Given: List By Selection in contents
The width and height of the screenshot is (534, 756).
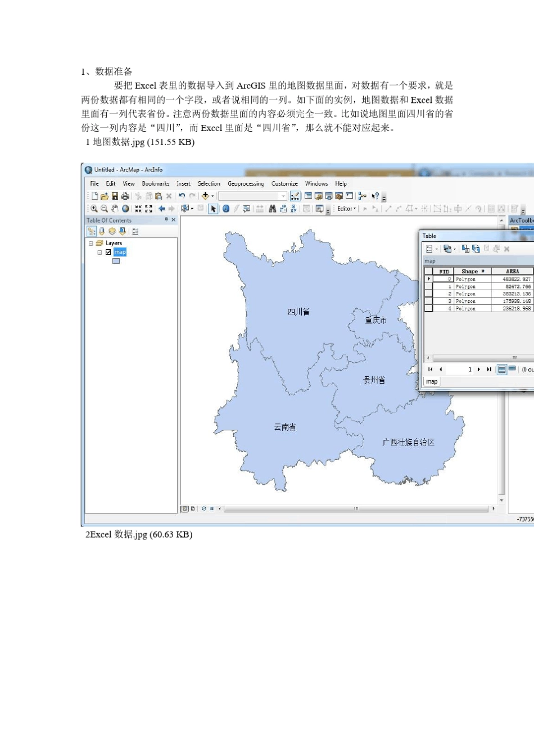Looking at the screenshot, I should pos(122,231).
